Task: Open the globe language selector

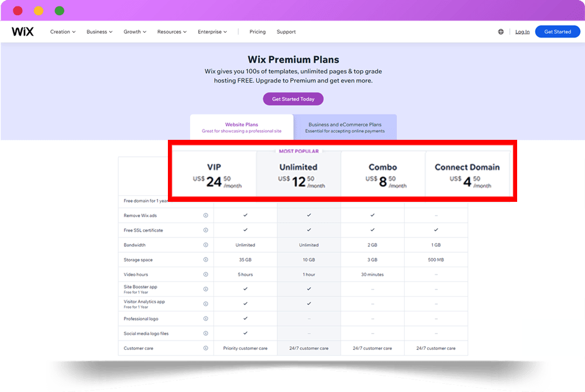Action: tap(501, 32)
